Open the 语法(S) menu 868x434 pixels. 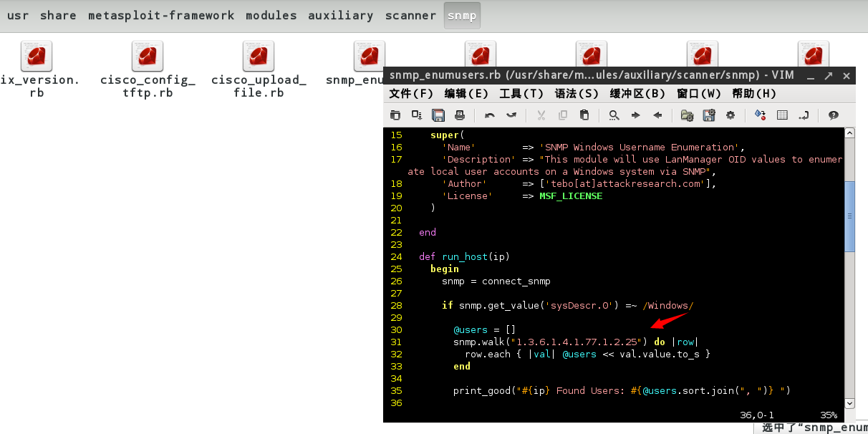[x=576, y=94]
